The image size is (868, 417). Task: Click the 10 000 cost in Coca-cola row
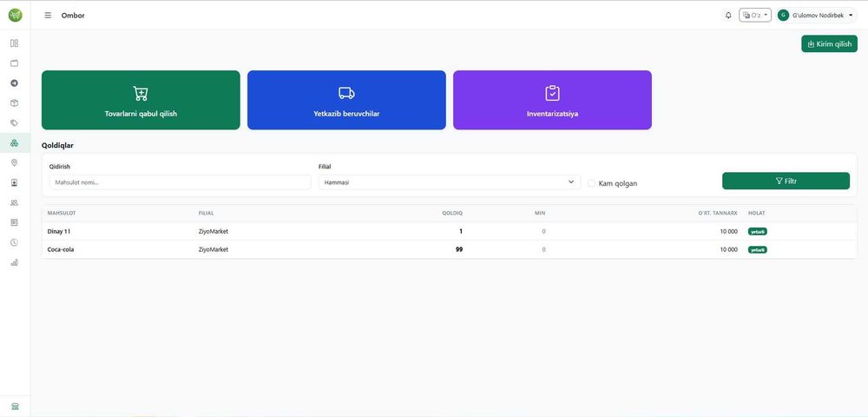click(x=728, y=249)
